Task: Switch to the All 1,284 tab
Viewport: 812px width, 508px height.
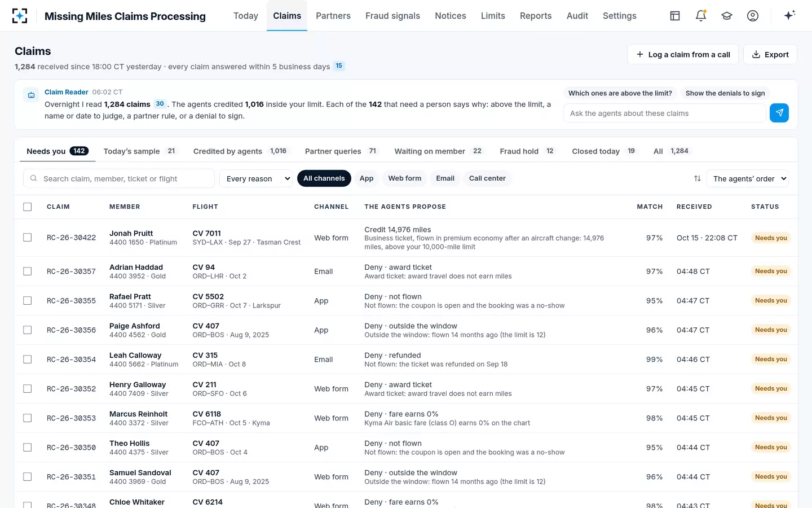Action: [671, 151]
